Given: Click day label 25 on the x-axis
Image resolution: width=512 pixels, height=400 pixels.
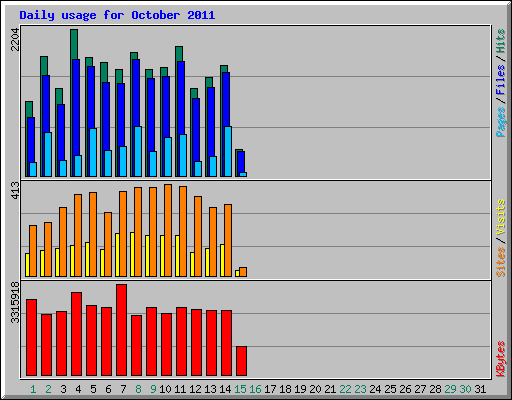Looking at the screenshot, I should click(x=390, y=389).
